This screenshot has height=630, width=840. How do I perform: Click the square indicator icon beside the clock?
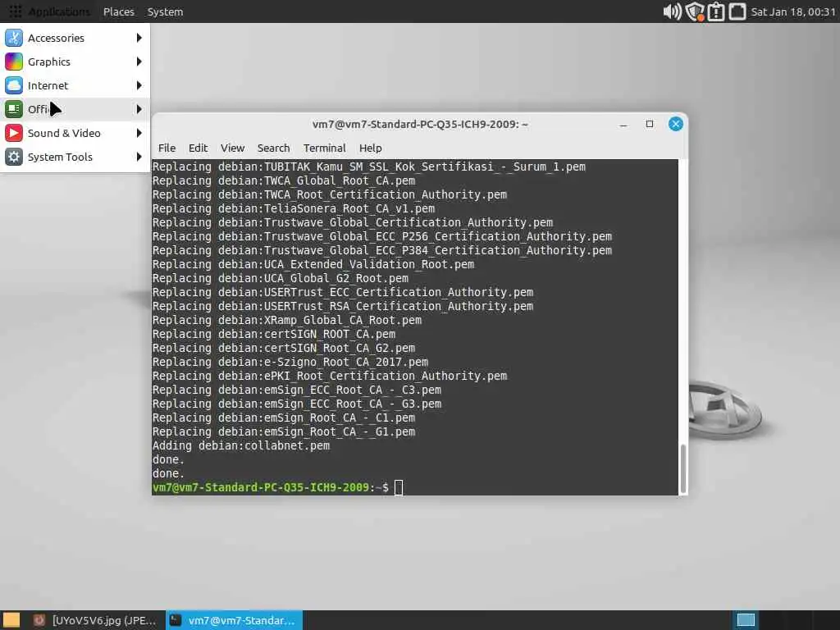point(737,11)
